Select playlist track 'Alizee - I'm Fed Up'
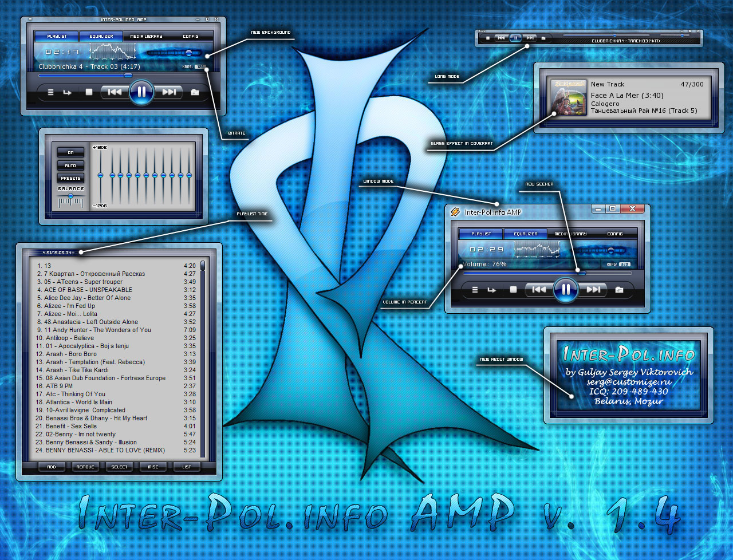Image resolution: width=733 pixels, height=560 pixels. tap(116, 306)
